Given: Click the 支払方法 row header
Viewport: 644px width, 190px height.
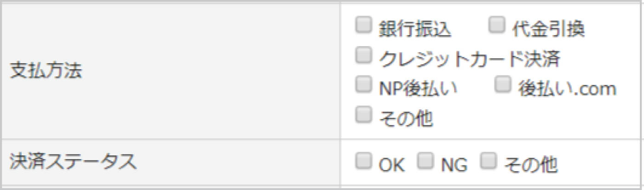Looking at the screenshot, I should (x=46, y=71).
